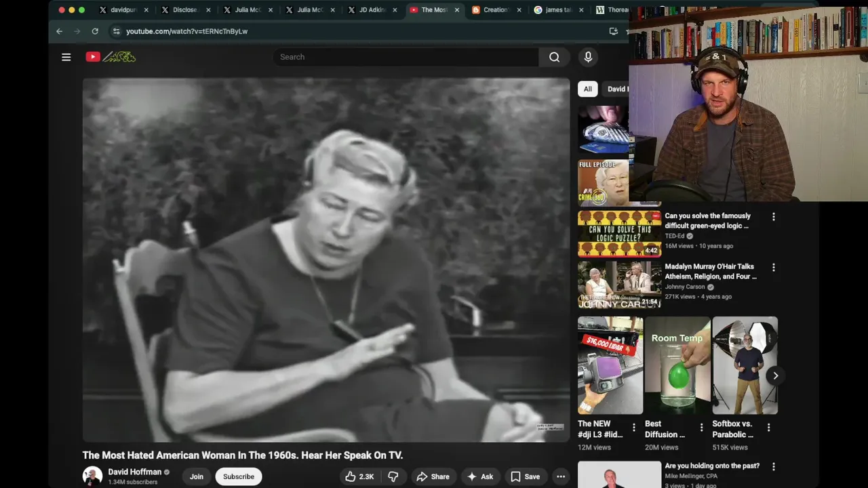
Task: Open options for Madalyn Murray O'Hair video
Action: 773,268
